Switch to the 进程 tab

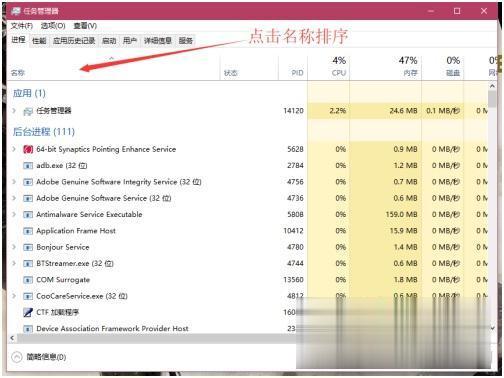(x=18, y=40)
